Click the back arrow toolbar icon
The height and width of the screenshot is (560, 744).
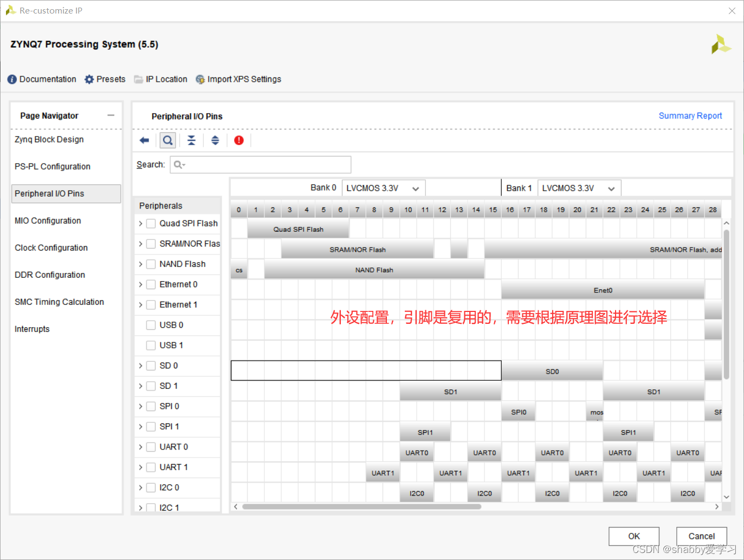point(144,140)
